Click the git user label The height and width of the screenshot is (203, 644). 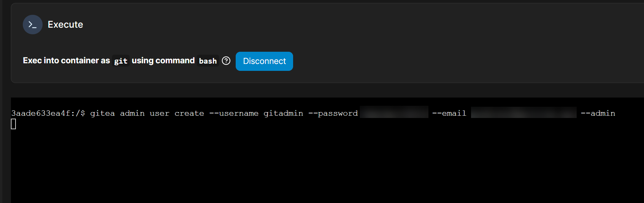(x=120, y=61)
